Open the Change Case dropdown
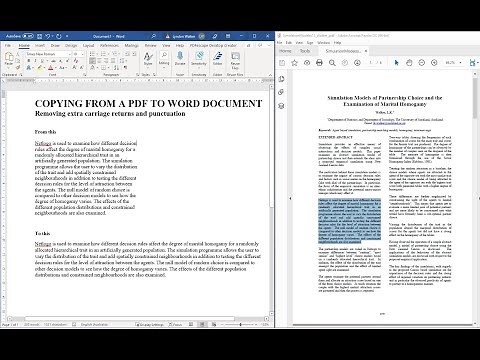 point(63,68)
